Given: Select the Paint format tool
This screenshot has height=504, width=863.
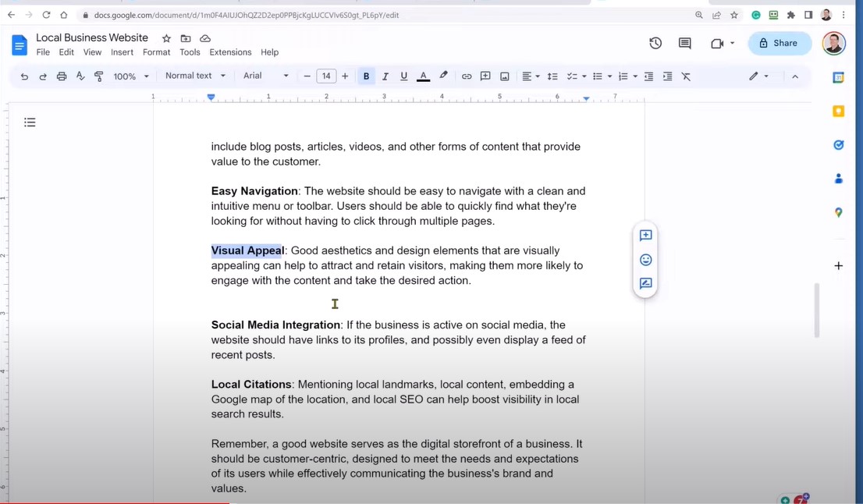Looking at the screenshot, I should point(99,76).
